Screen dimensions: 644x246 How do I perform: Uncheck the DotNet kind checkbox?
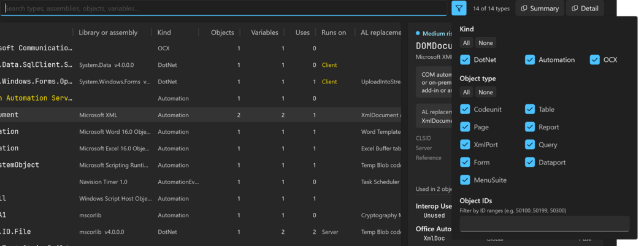tap(465, 60)
